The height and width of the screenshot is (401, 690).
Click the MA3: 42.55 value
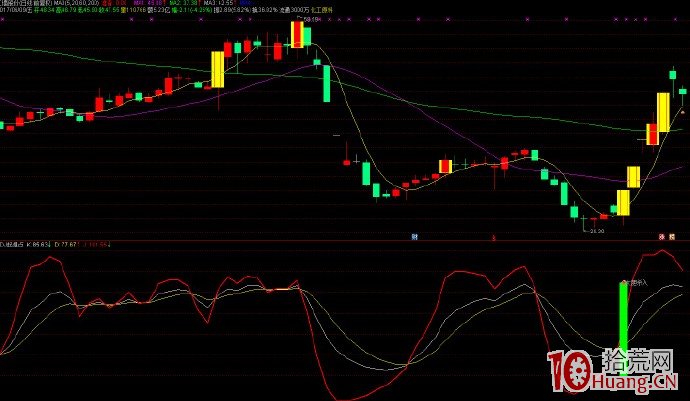click(x=220, y=3)
